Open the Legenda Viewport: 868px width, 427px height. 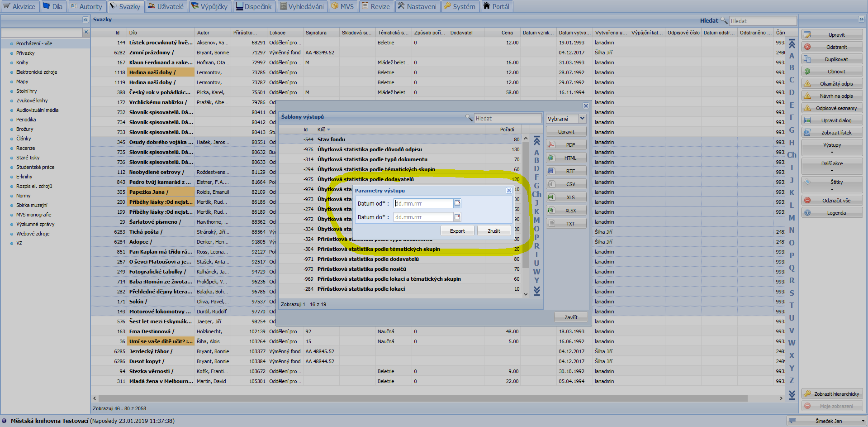click(x=832, y=213)
